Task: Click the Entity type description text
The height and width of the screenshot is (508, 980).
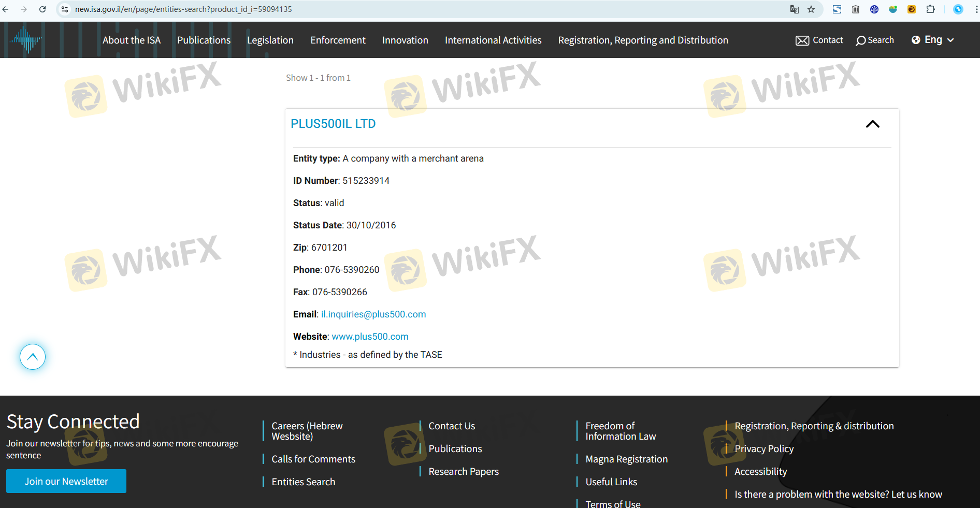Action: [x=388, y=158]
